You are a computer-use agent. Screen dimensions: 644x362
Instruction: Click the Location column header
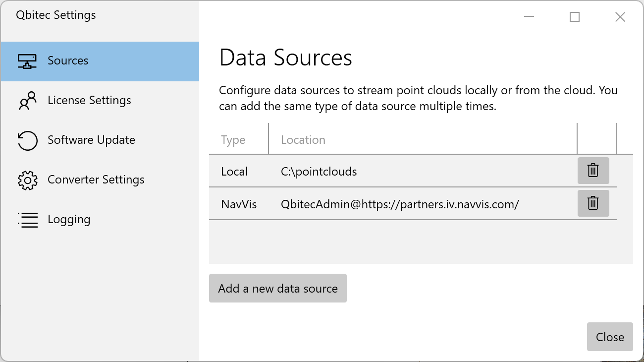click(303, 140)
